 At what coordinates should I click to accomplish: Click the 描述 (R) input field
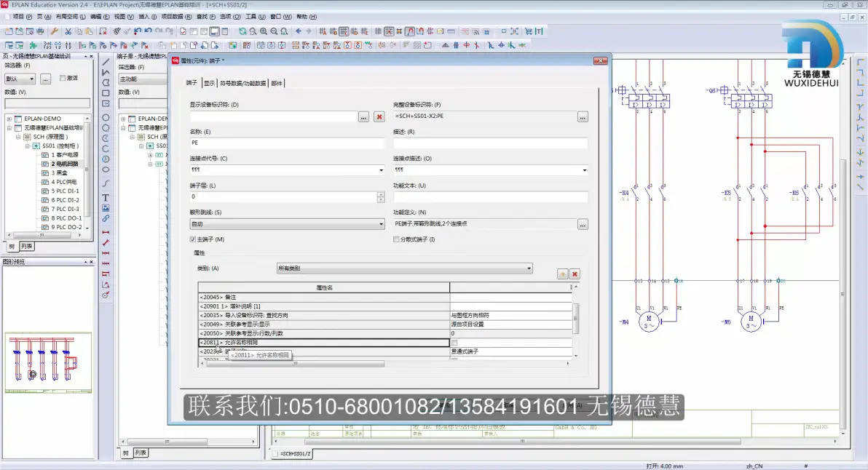(491, 143)
